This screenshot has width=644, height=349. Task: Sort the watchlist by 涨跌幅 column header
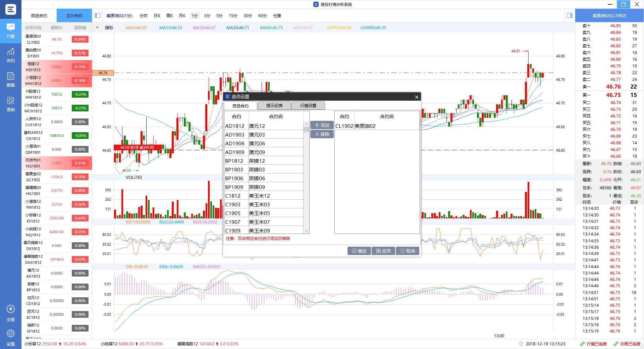click(80, 28)
